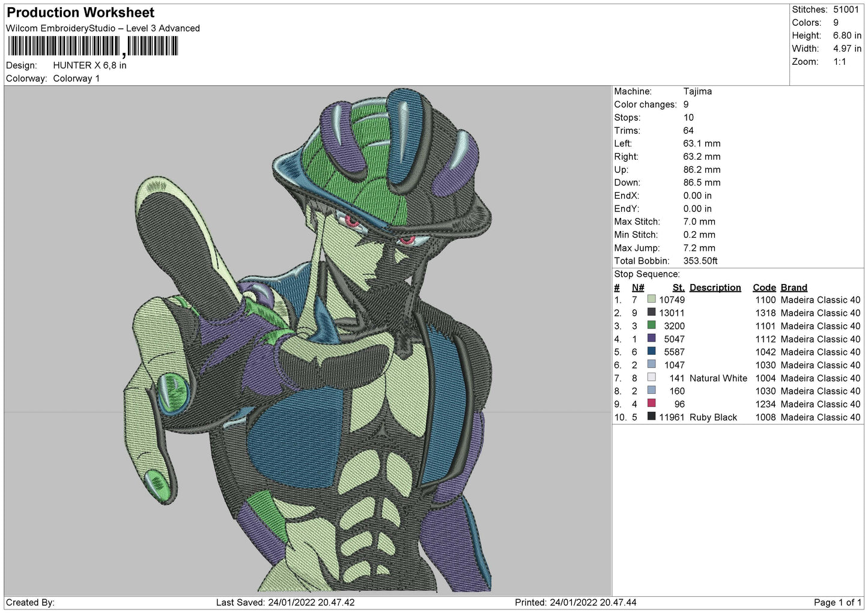Select the design name "HUNTER X 6,8 in"

tap(90, 65)
